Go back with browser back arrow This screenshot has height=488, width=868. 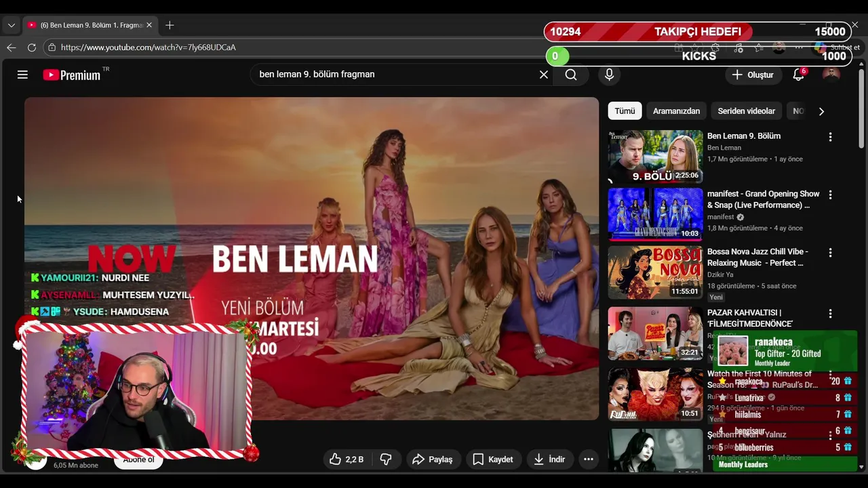click(11, 47)
